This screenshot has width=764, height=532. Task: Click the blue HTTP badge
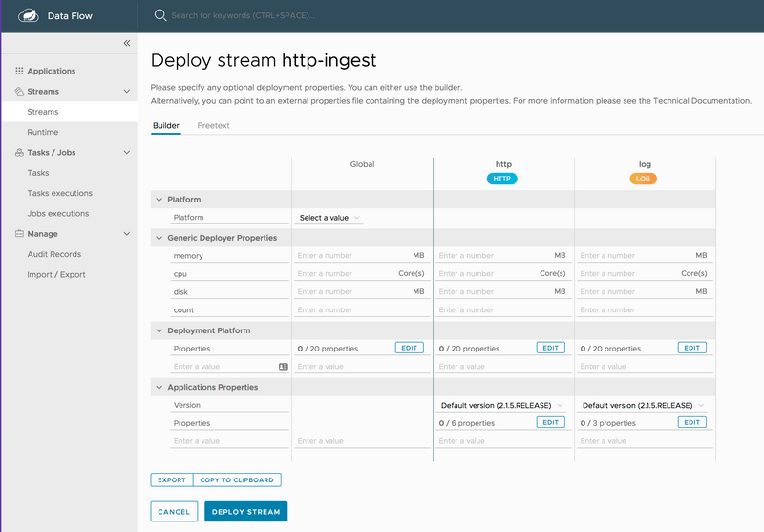[x=502, y=179]
